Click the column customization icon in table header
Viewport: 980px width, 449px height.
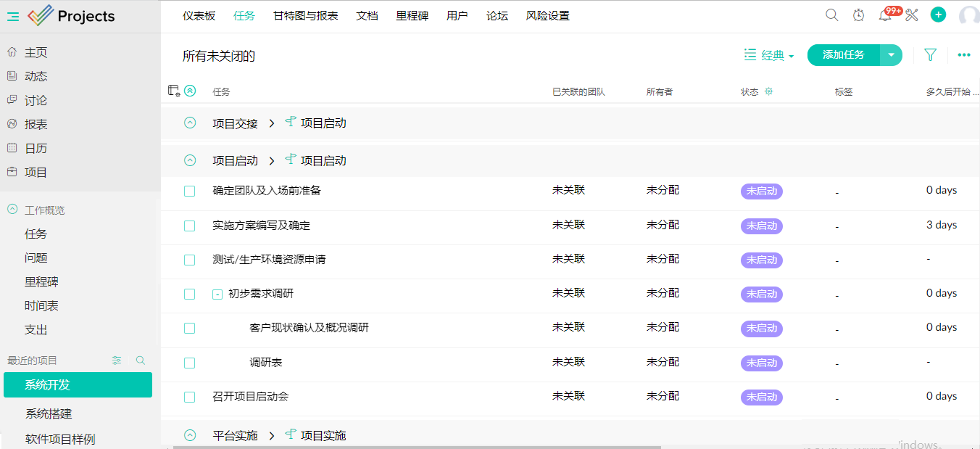174,91
